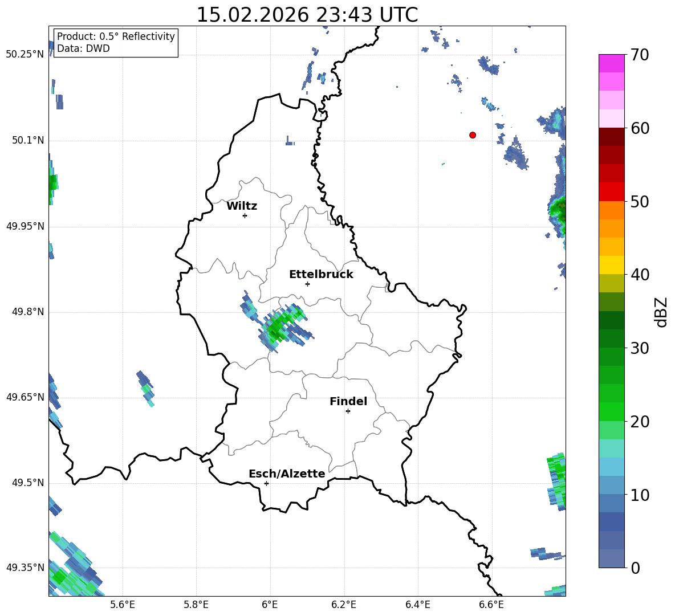The width and height of the screenshot is (675, 616).
Task: Click the 20 tick on the colorbar
Action: pyautogui.click(x=639, y=421)
